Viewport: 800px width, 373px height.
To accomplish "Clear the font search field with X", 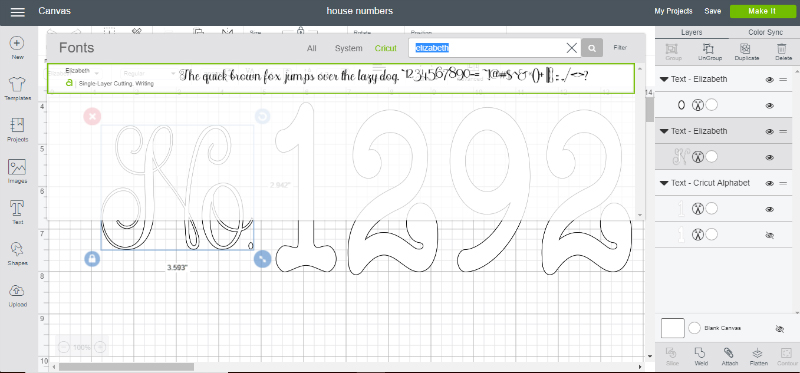I will coord(572,48).
